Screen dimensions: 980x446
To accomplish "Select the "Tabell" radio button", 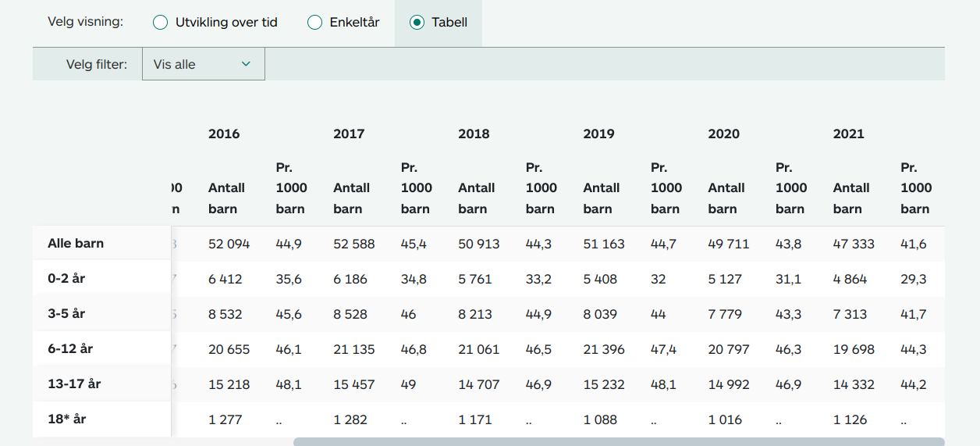I will (x=417, y=23).
